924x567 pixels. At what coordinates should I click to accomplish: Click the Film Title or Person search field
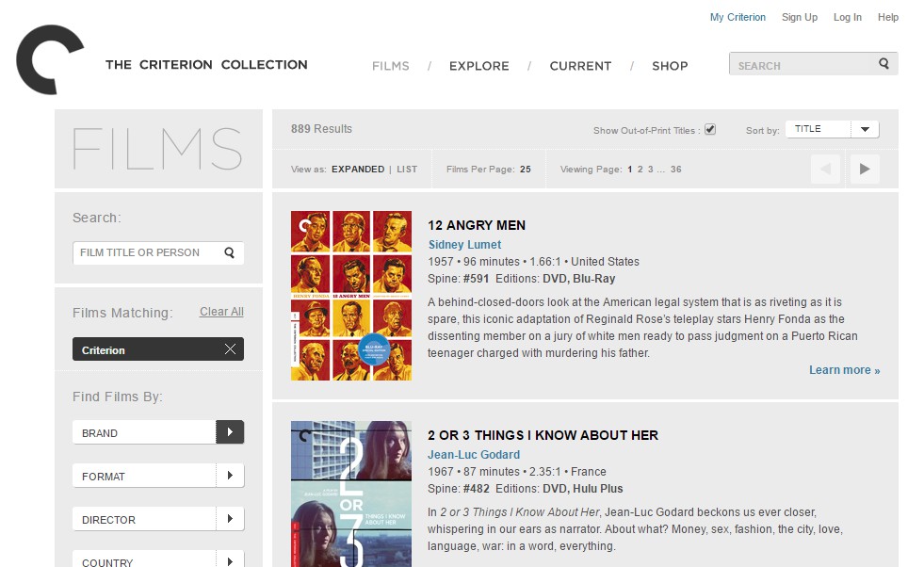pyautogui.click(x=146, y=252)
